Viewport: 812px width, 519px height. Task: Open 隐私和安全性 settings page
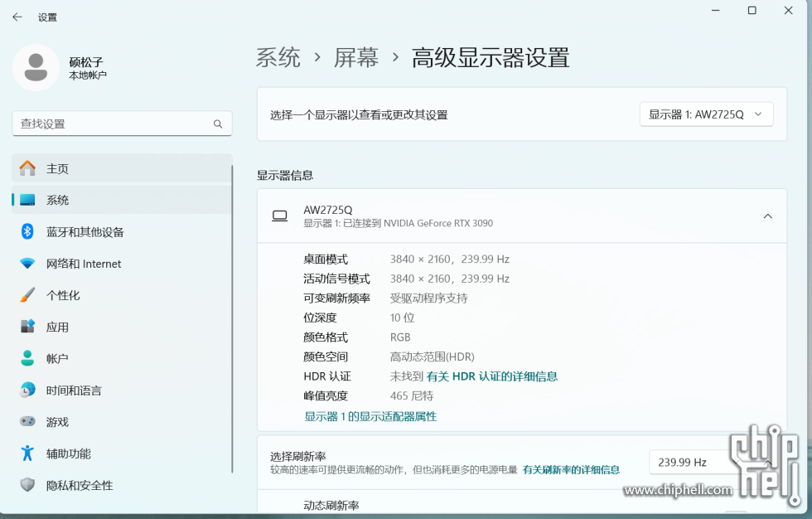(122, 485)
